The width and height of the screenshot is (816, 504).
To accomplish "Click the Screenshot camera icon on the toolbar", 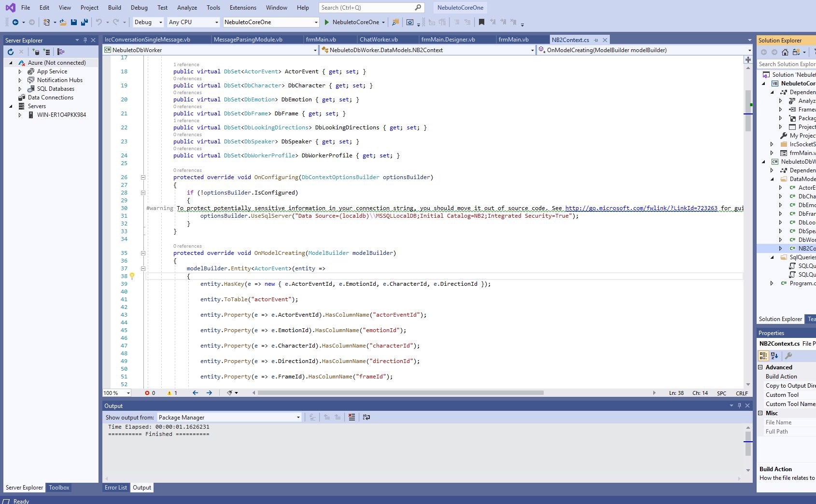I will point(410,22).
